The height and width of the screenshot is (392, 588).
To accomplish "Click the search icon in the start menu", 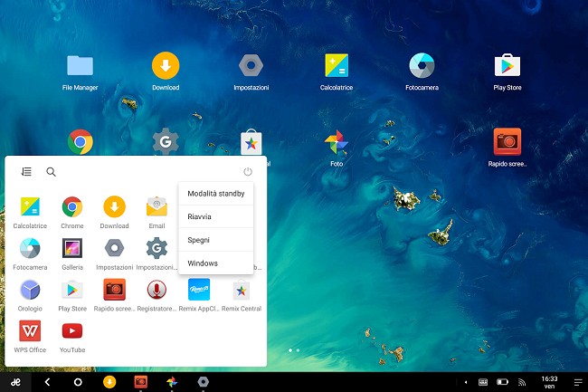I will coord(52,171).
